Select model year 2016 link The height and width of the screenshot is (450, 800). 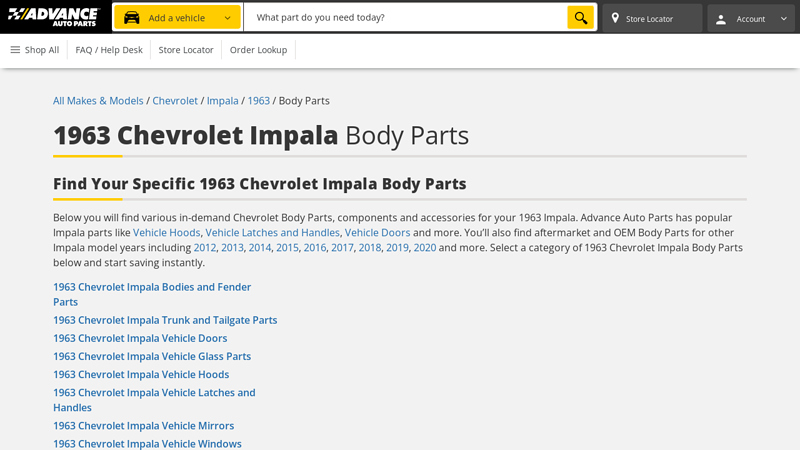tap(315, 248)
